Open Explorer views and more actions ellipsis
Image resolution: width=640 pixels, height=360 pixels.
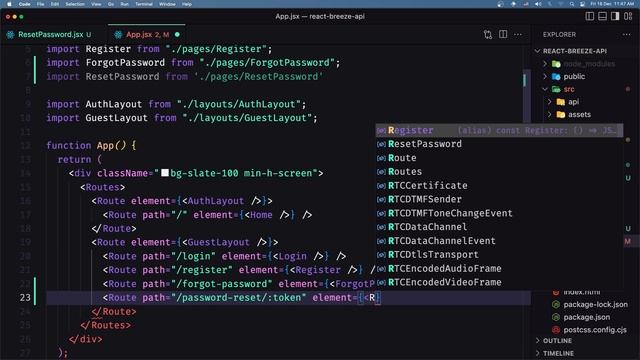coord(627,35)
